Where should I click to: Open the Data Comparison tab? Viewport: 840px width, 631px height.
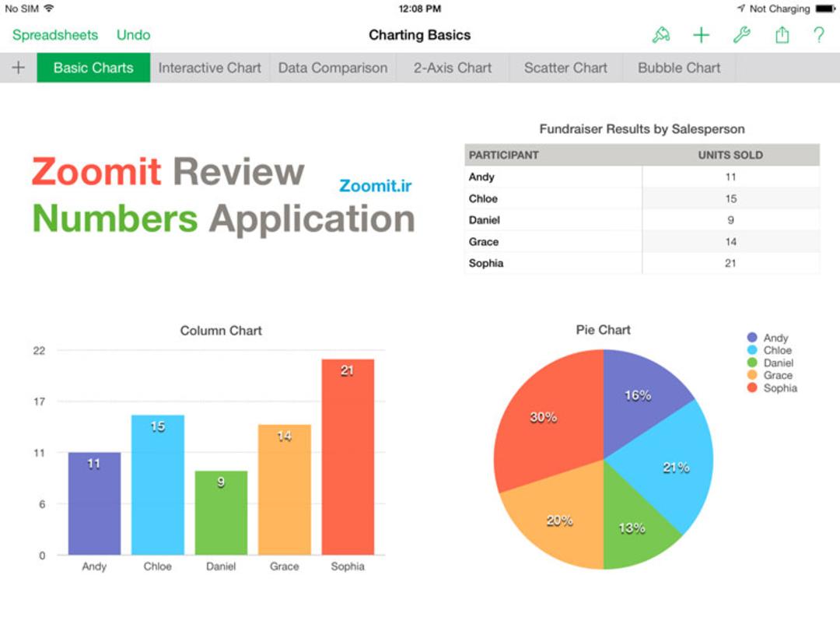(x=333, y=68)
